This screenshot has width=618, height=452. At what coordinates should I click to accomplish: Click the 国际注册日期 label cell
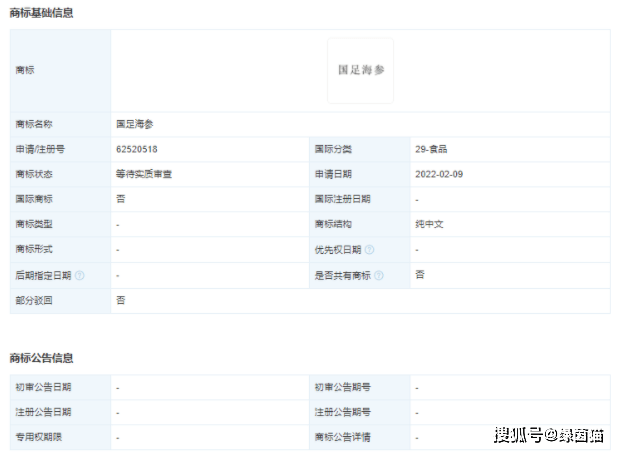360,199
